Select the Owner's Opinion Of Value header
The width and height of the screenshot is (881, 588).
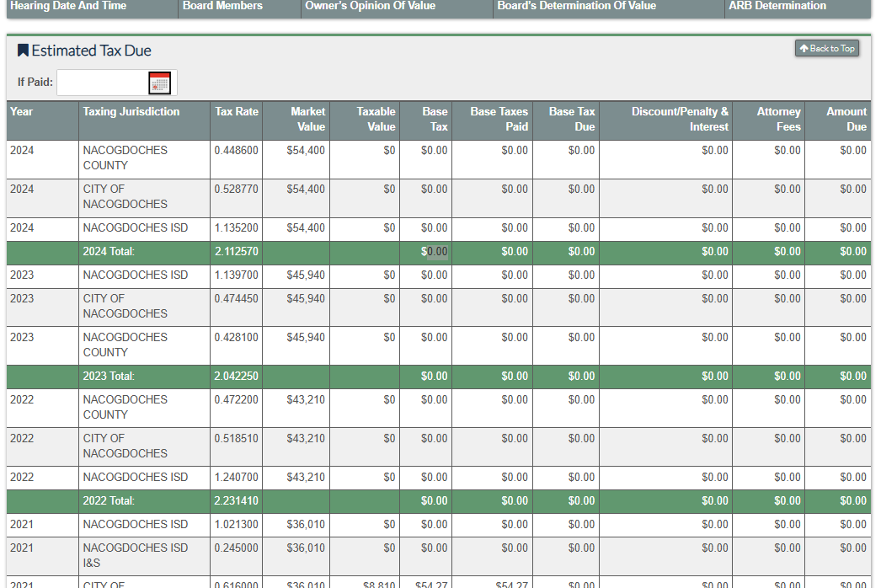tap(371, 6)
